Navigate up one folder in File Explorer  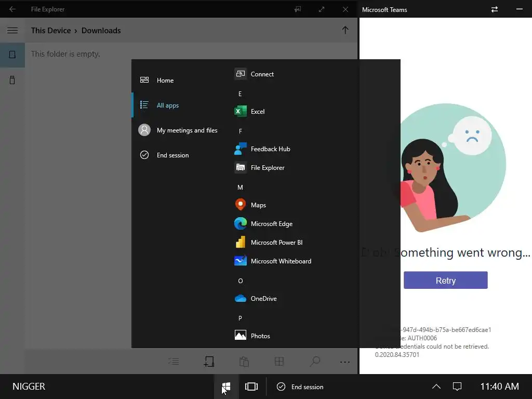tap(345, 30)
